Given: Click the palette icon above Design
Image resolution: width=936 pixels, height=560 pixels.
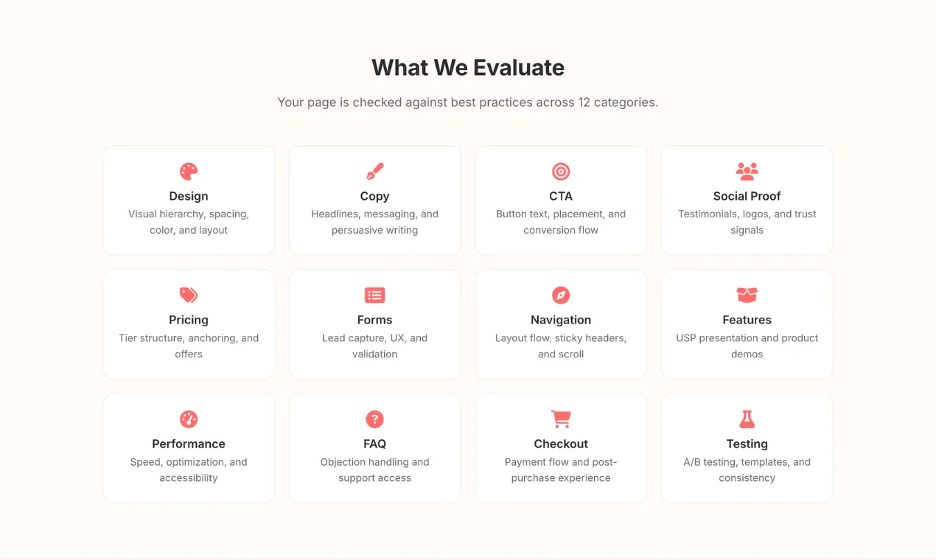Looking at the screenshot, I should tap(189, 170).
